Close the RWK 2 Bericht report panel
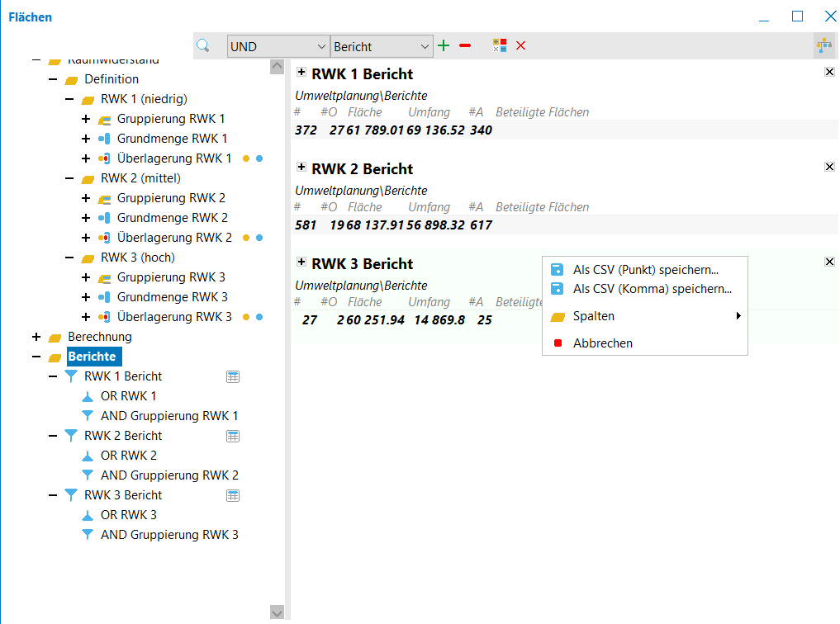The image size is (840, 624). pos(830,168)
